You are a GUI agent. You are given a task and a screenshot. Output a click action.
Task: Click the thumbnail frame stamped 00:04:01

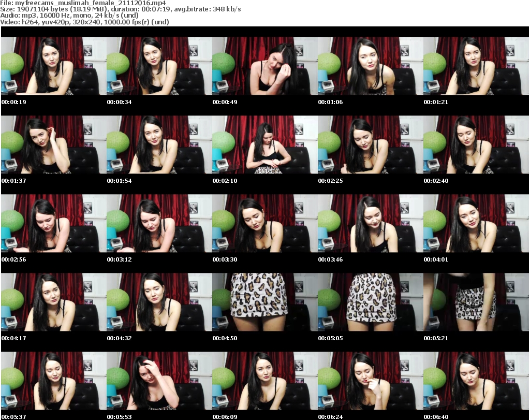point(476,224)
